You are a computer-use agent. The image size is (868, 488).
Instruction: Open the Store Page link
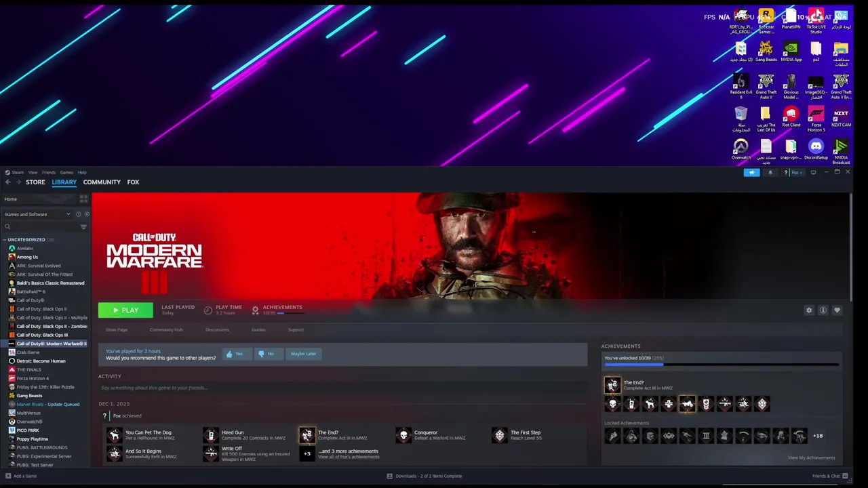click(117, 330)
